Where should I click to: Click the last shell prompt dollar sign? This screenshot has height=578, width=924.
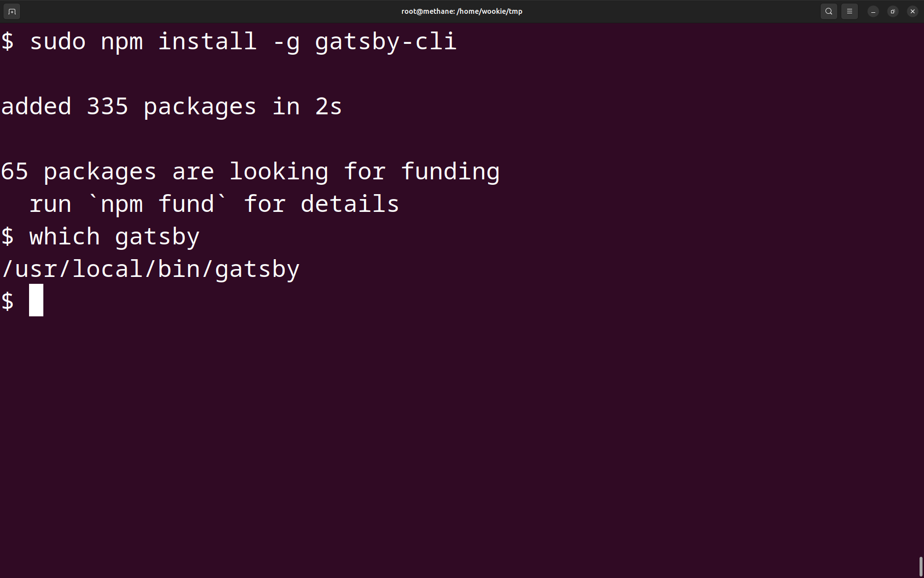7,301
